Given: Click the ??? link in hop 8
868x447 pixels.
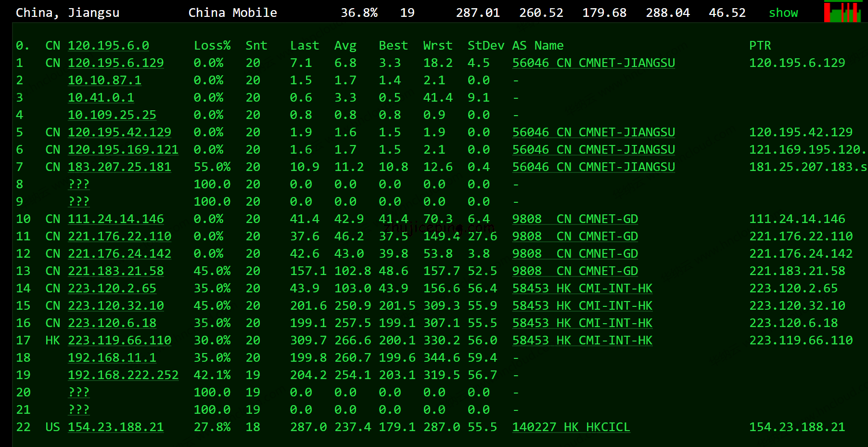Looking at the screenshot, I should pos(79,184).
